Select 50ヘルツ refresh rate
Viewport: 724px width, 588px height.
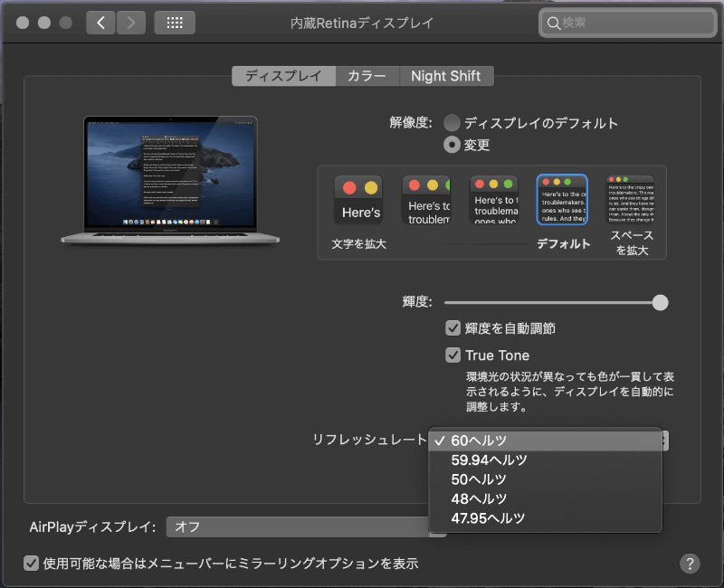tap(546, 479)
